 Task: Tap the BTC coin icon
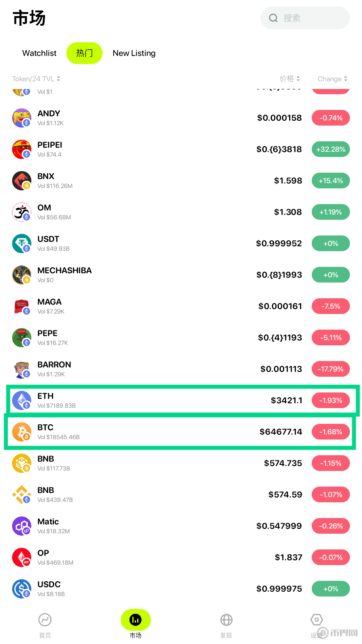(x=22, y=432)
